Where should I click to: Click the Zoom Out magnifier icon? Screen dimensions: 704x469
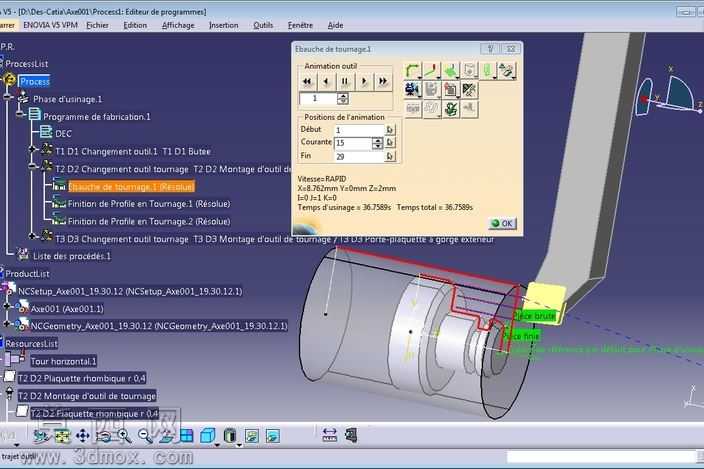point(145,436)
